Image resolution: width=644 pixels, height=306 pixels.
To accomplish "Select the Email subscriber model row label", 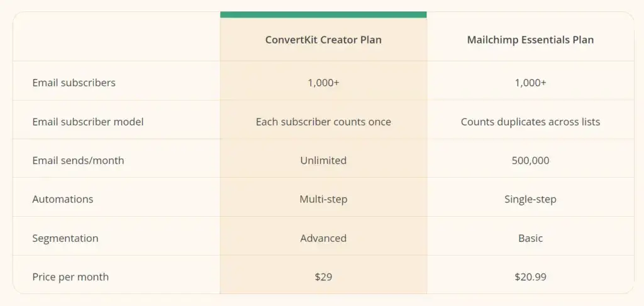I will [x=88, y=122].
